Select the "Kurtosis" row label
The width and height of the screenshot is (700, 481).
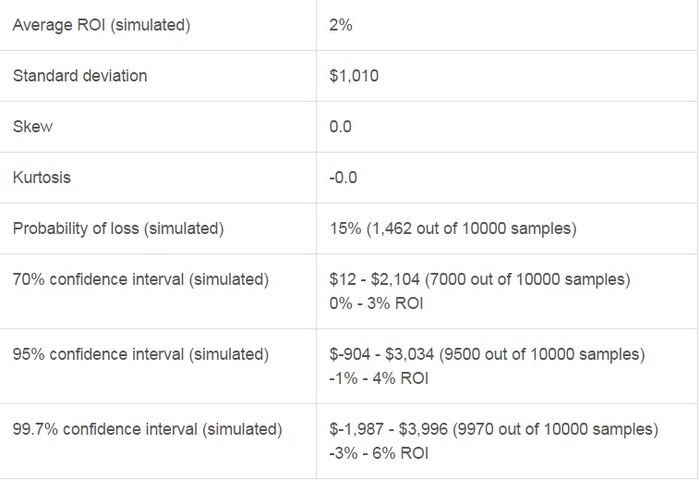(x=41, y=178)
